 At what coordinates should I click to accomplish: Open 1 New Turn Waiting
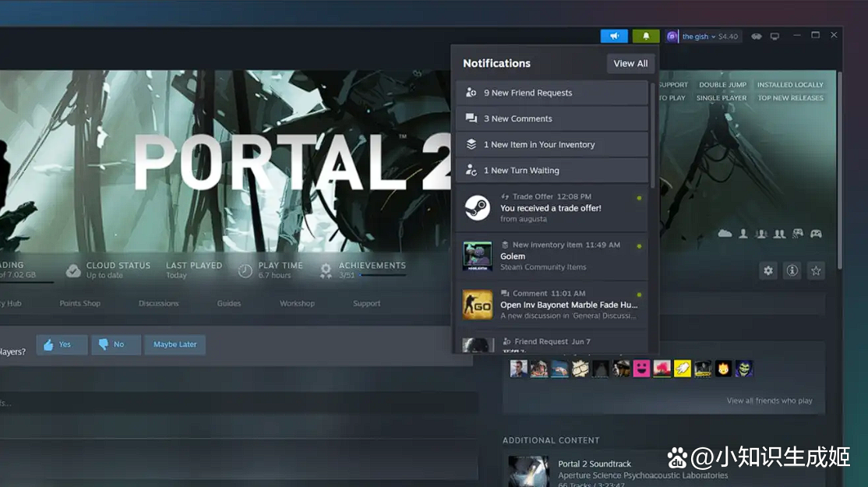[552, 171]
